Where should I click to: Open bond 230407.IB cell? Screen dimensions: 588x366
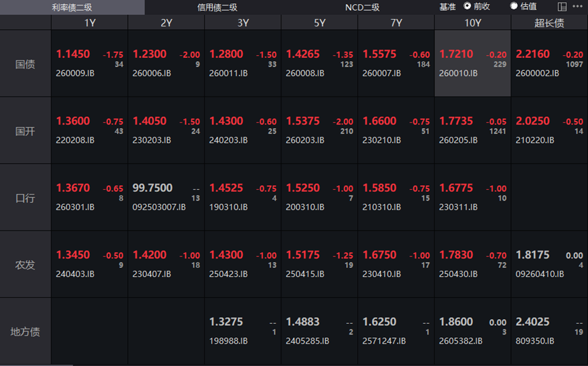tap(166, 264)
